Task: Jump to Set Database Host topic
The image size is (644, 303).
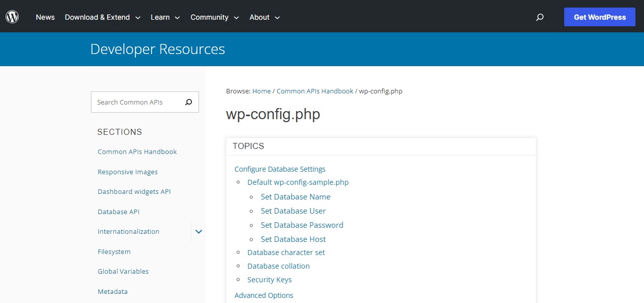Action: point(293,239)
